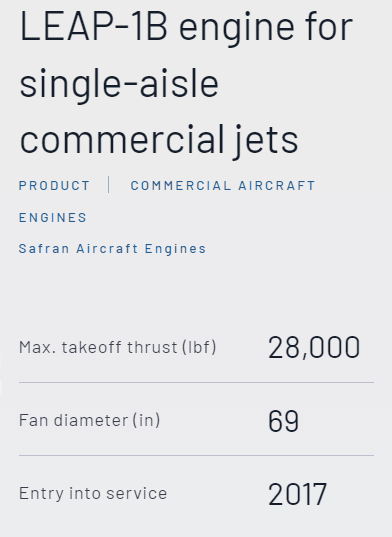The height and width of the screenshot is (537, 392).
Task: Open the PRODUCT category tag
Action: [x=54, y=186]
